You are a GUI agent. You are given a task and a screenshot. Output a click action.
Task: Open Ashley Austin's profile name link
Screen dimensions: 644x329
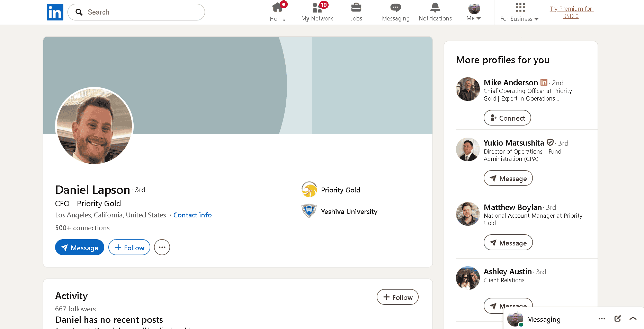pos(508,271)
